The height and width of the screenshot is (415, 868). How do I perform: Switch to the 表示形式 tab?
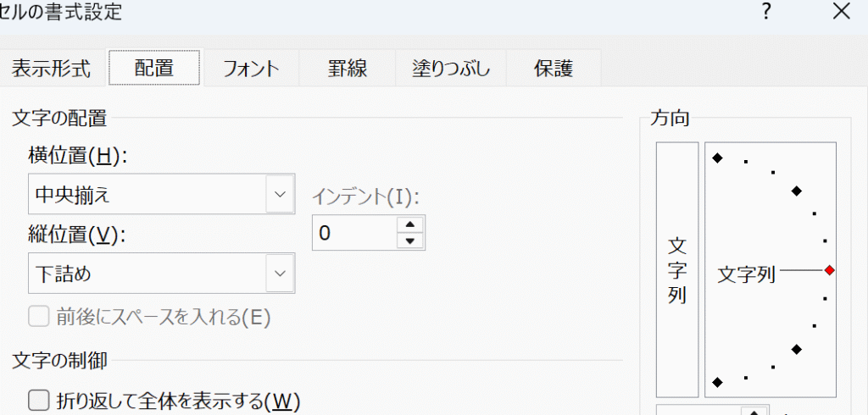point(51,69)
